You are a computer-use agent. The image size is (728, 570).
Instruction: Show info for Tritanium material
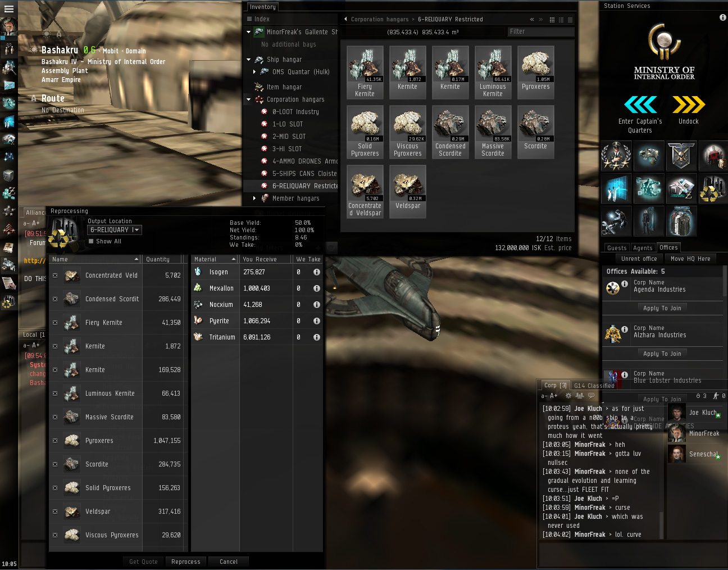tap(317, 337)
